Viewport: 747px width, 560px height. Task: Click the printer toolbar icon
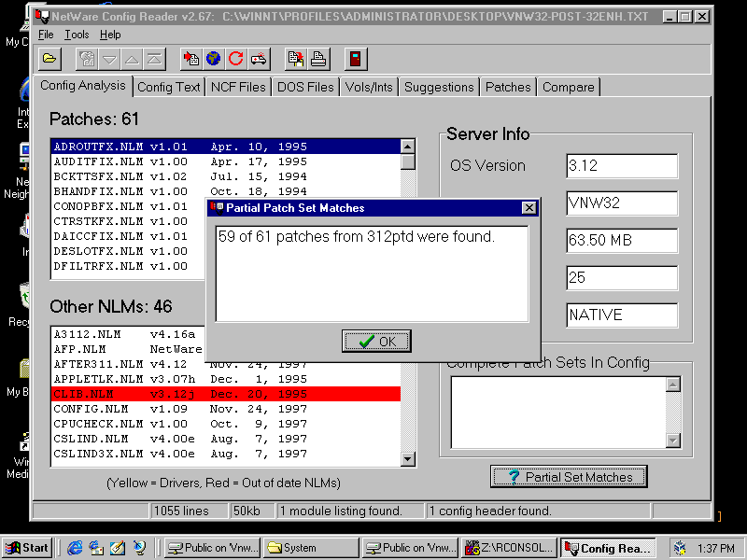[318, 59]
